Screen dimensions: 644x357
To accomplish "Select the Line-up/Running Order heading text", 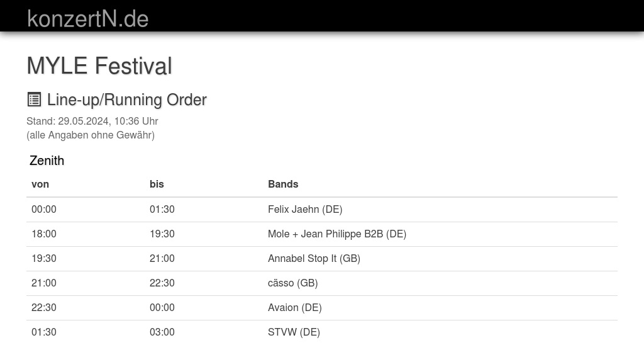I will tap(126, 100).
